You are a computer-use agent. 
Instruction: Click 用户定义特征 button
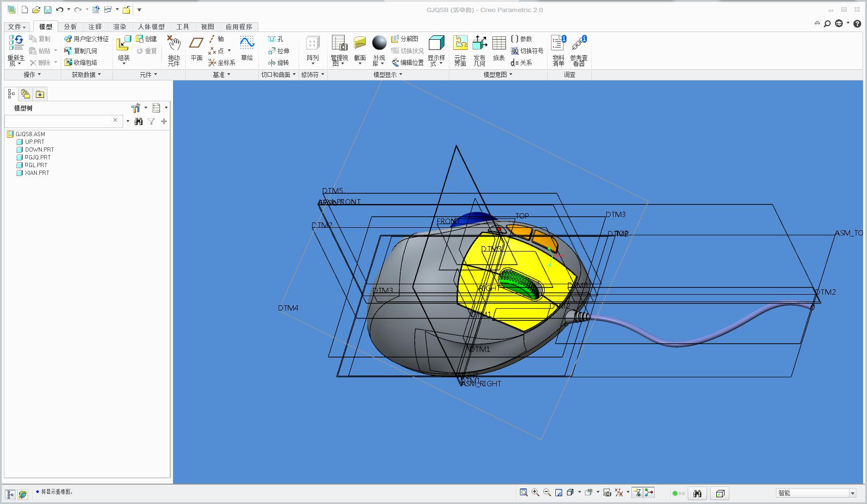pyautogui.click(x=87, y=39)
